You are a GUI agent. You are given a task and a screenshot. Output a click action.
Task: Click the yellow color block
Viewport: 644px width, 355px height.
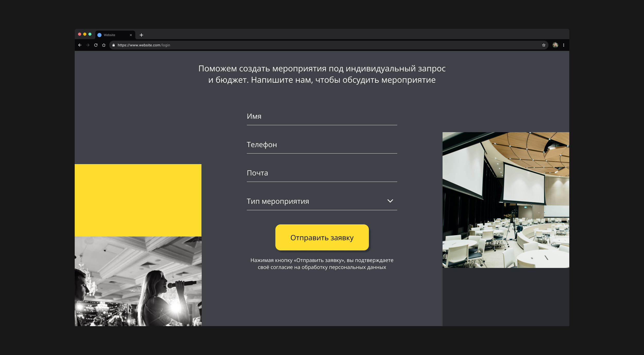pos(138,200)
